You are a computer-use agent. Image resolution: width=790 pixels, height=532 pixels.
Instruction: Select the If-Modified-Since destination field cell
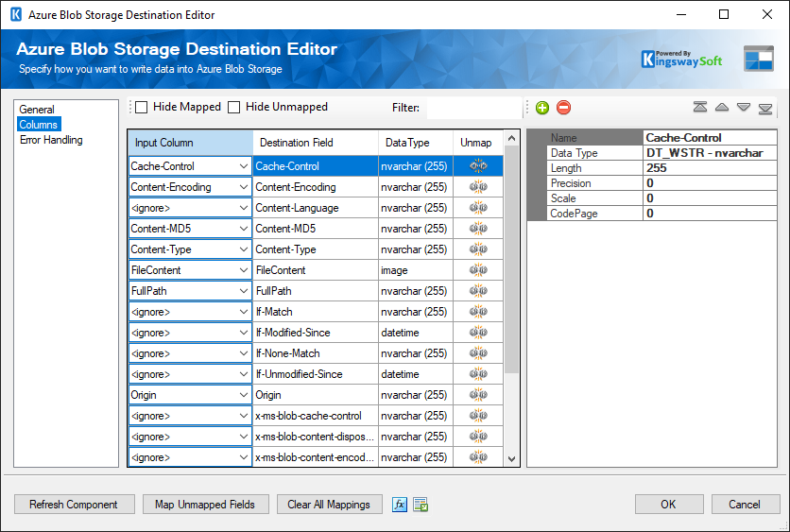pos(316,333)
